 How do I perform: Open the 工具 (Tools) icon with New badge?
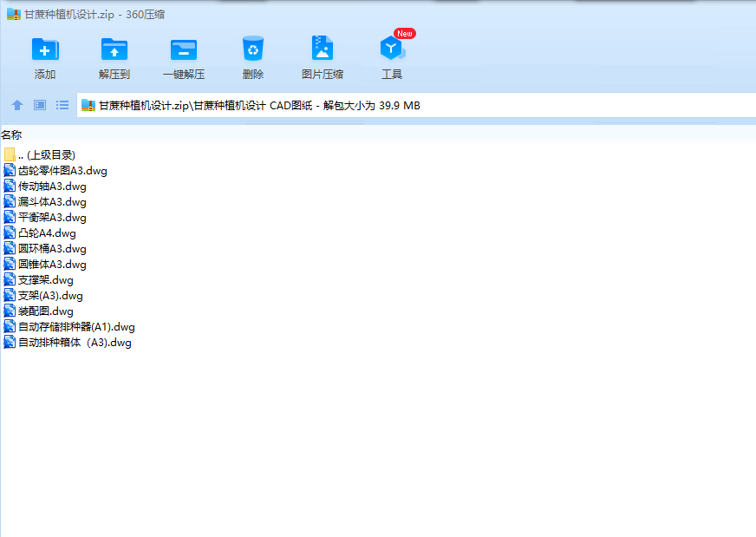[392, 49]
